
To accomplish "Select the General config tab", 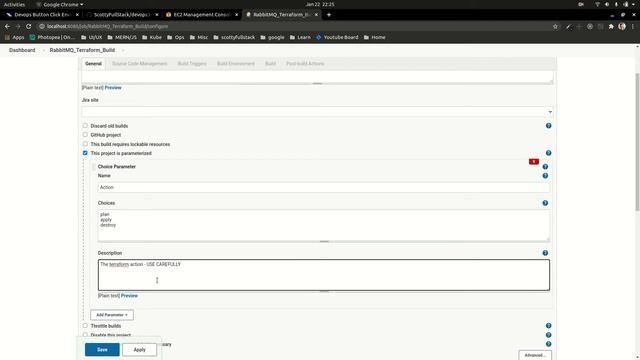I will click(93, 64).
